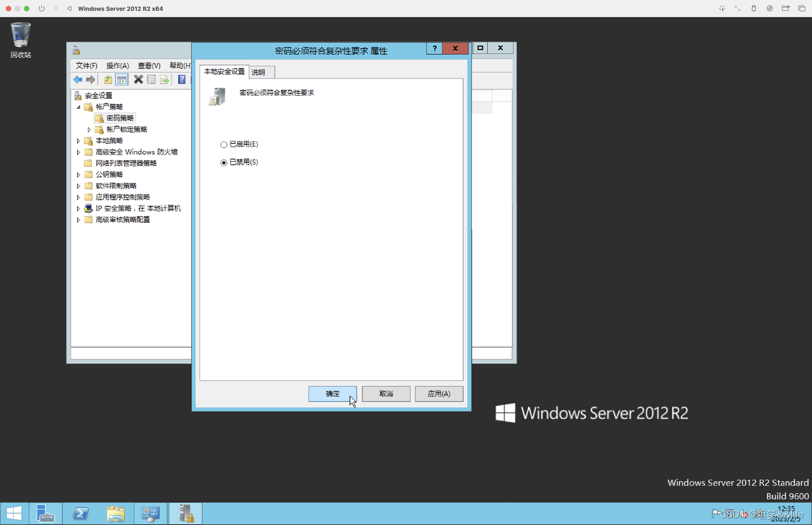Expand the 软件限制策略 tree node
The height and width of the screenshot is (525, 812).
[78, 186]
